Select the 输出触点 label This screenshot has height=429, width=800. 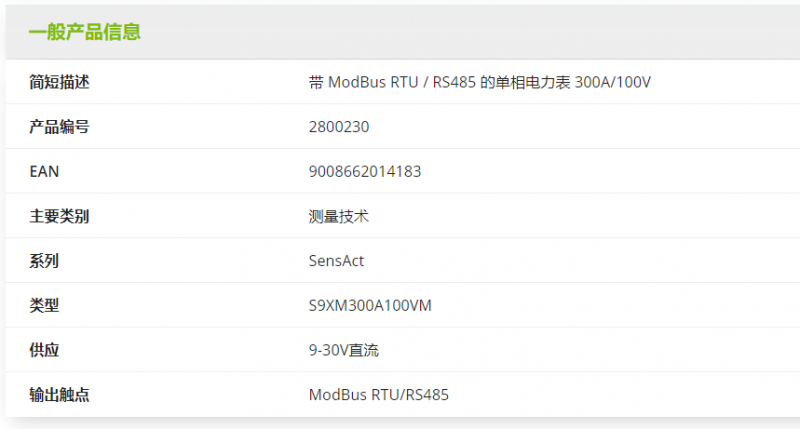pyautogui.click(x=59, y=395)
